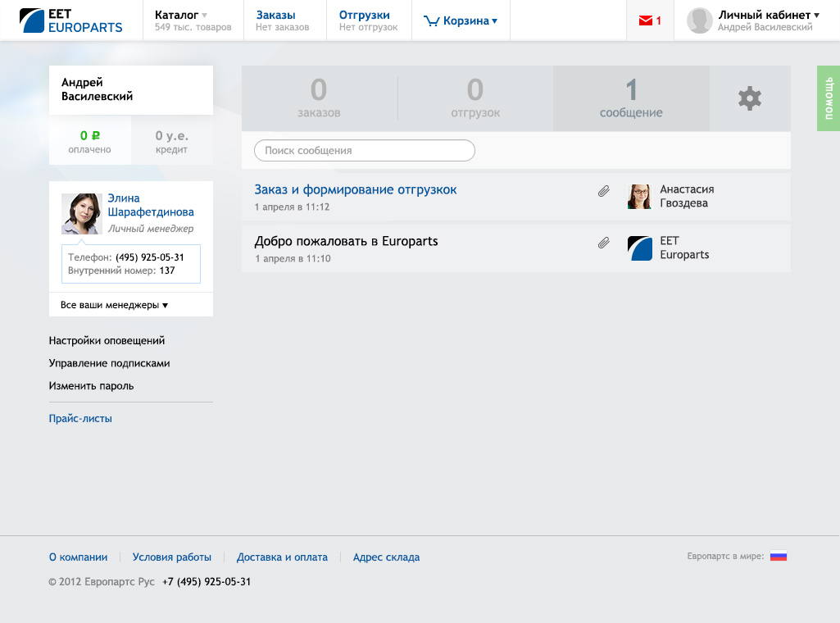
Task: Expand the Личный кабинет account menu
Action: pyautogui.click(x=768, y=15)
